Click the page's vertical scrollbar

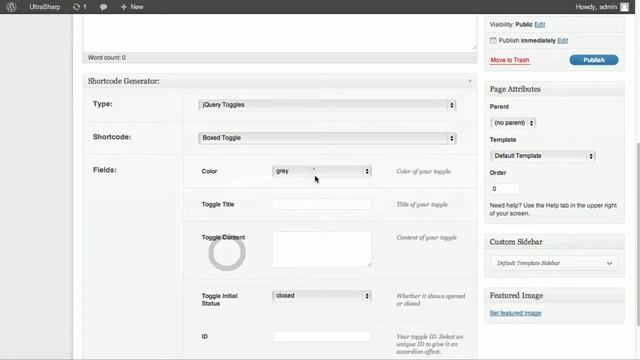tap(638, 234)
